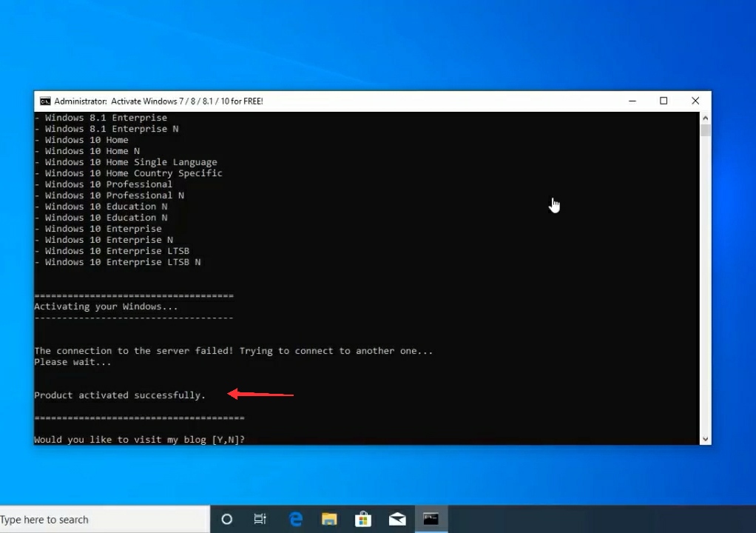The width and height of the screenshot is (756, 533).
Task: Maximize the Activate Windows console window
Action: 664,101
